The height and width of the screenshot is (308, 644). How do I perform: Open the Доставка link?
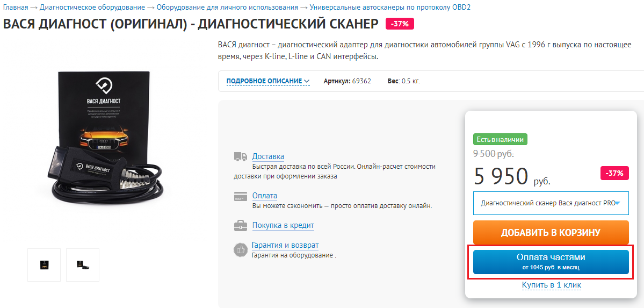tap(268, 156)
